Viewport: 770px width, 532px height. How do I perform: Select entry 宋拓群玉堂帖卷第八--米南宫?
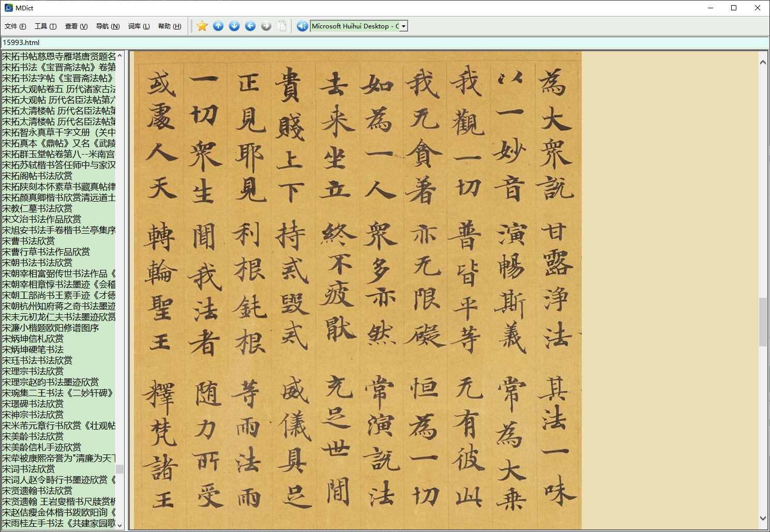(58, 154)
